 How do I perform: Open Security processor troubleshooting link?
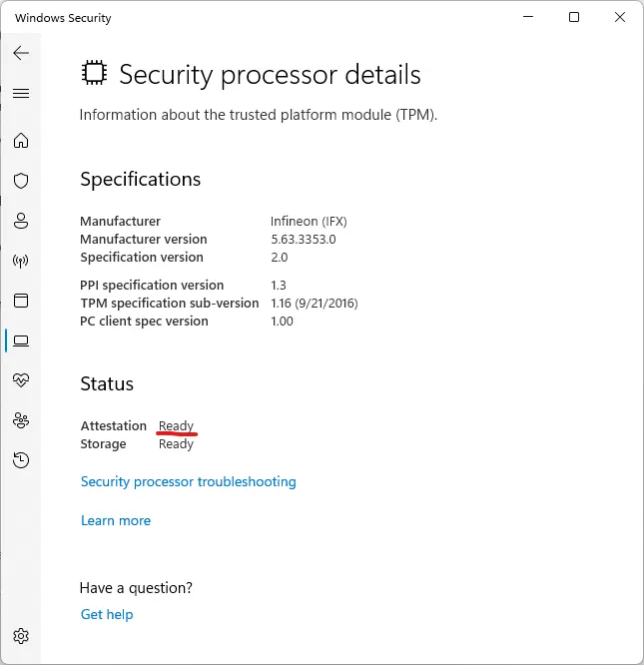(x=189, y=482)
